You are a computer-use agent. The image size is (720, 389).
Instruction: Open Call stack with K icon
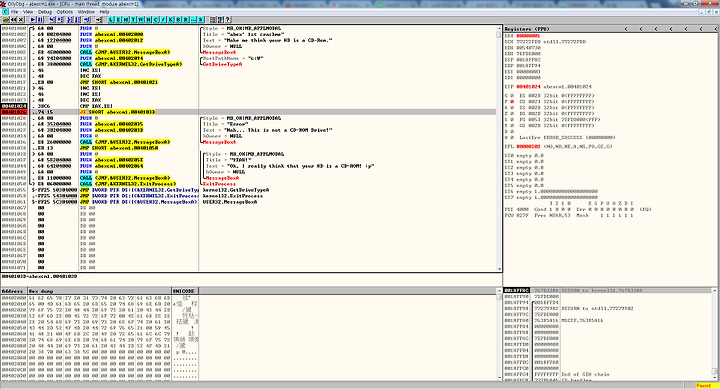171,20
